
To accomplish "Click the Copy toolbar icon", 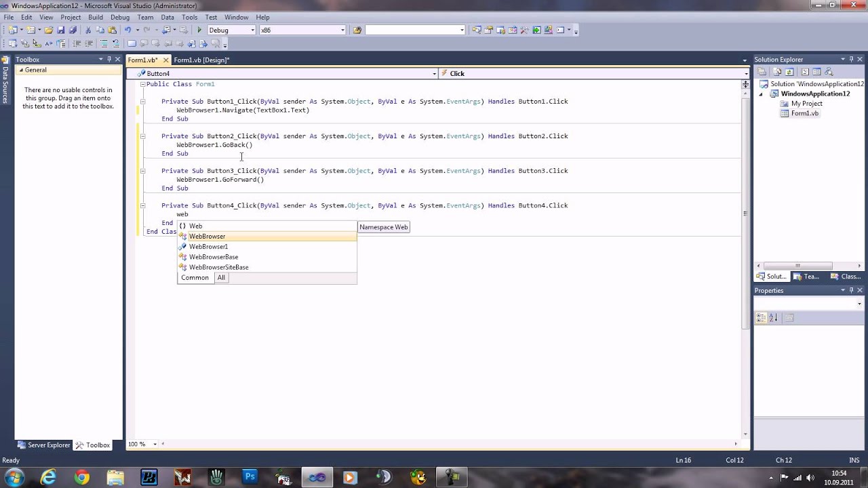I will pos(100,30).
